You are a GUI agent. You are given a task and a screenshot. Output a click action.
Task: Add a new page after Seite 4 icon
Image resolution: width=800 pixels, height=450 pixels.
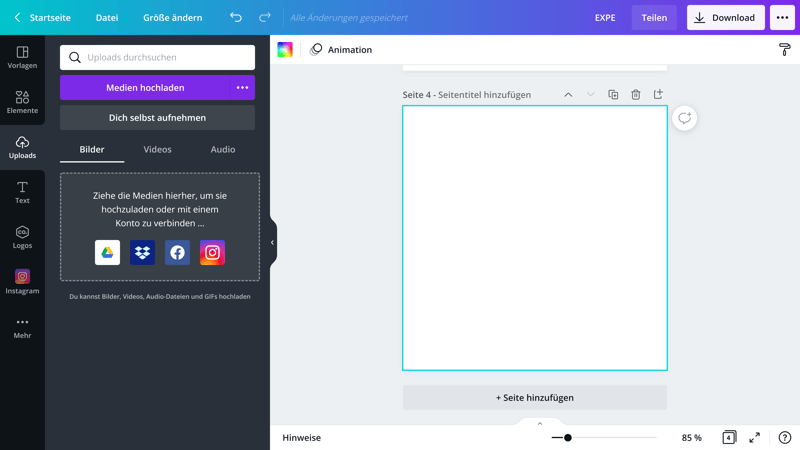[658, 95]
